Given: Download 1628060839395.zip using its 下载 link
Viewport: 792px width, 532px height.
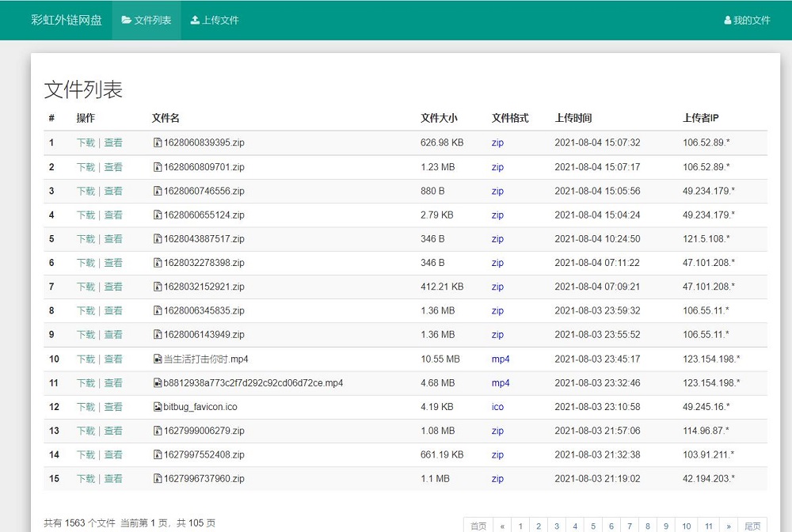Looking at the screenshot, I should tap(85, 142).
